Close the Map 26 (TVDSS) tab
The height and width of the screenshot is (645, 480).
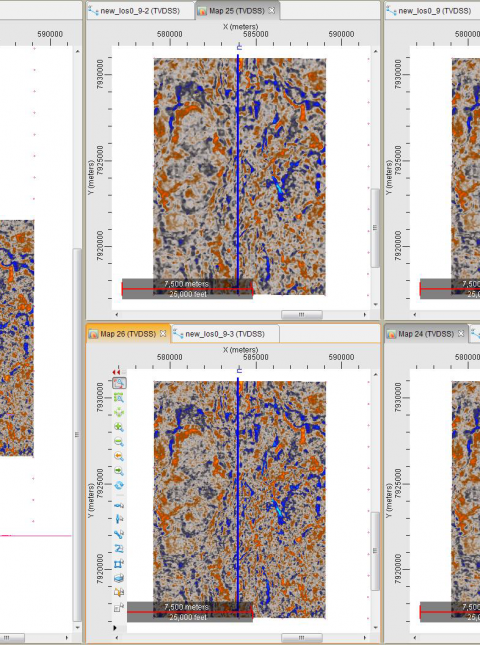(163, 334)
